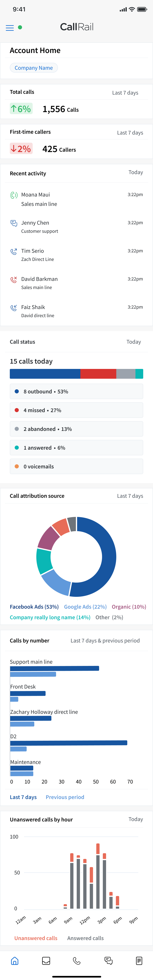This screenshot has width=153, height=980.
Task: Change the Total calls Last 7 days range
Action: [x=125, y=93]
